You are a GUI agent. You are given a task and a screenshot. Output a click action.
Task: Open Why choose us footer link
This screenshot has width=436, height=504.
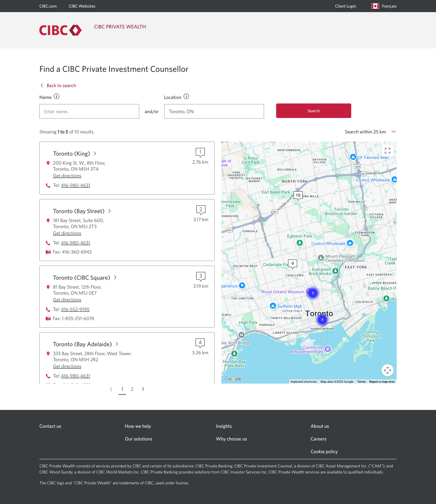pos(231,439)
